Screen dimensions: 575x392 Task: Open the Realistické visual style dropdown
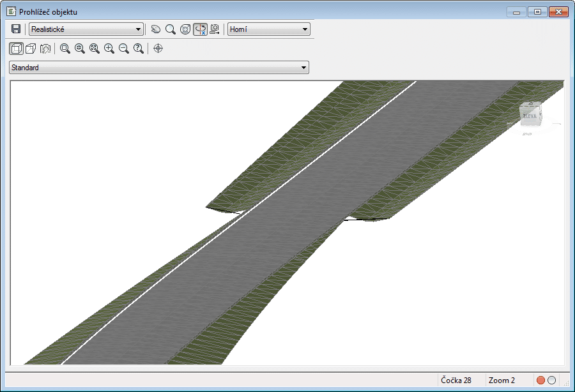pyautogui.click(x=86, y=29)
